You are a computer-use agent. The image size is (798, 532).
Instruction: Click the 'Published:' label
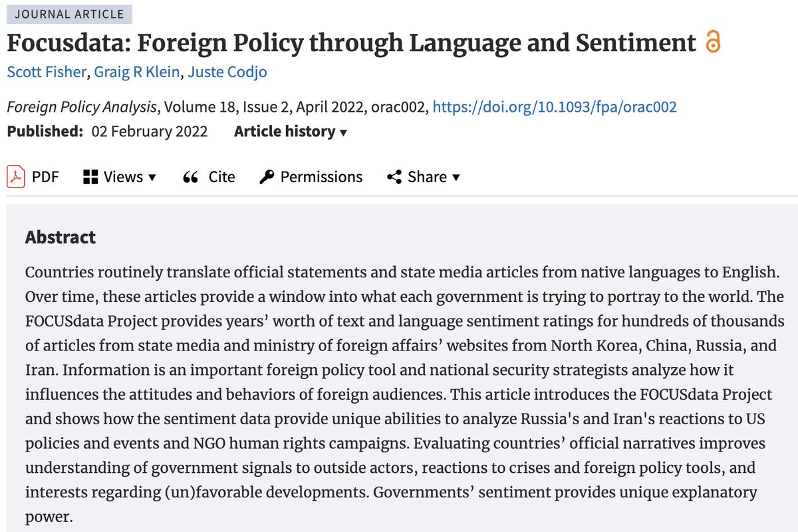[x=46, y=132]
